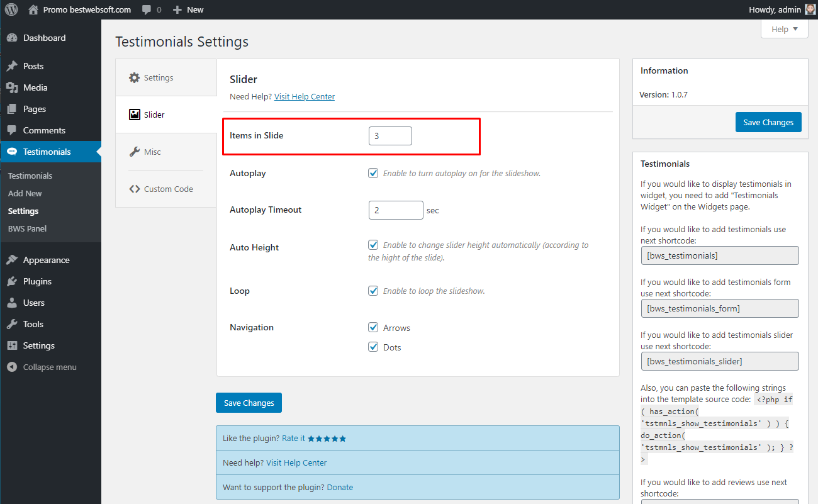The width and height of the screenshot is (818, 504).
Task: Click the Donate link
Action: point(340,487)
